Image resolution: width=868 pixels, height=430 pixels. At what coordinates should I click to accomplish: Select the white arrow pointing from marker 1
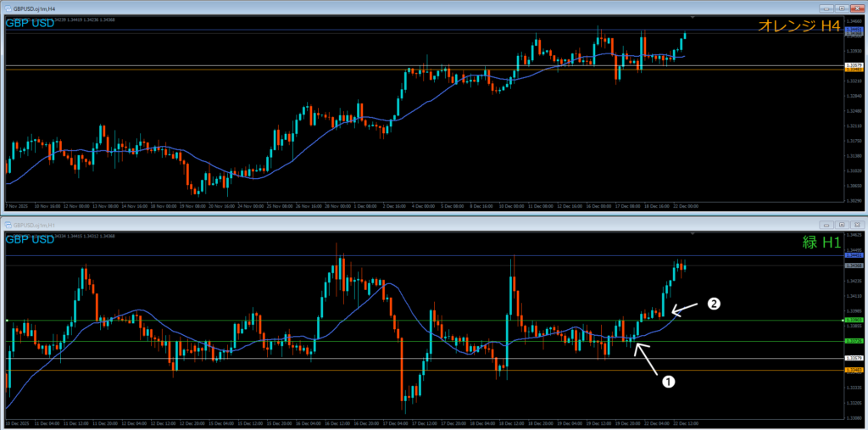pyautogui.click(x=645, y=356)
